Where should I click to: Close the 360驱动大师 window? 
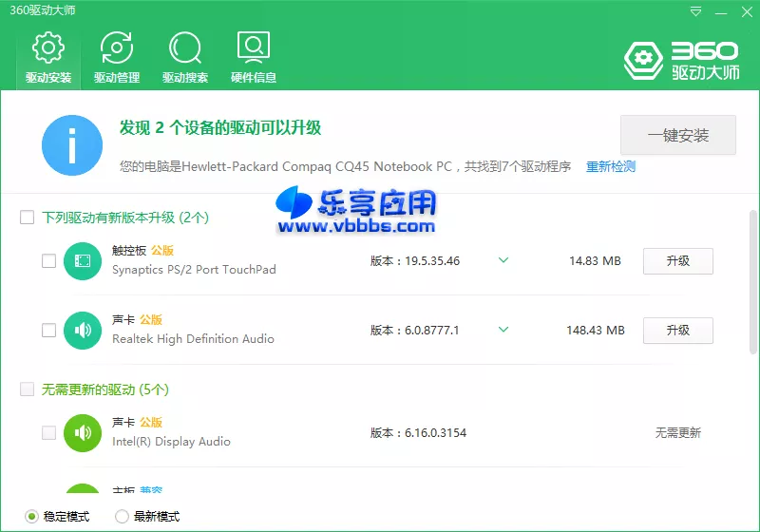point(747,11)
